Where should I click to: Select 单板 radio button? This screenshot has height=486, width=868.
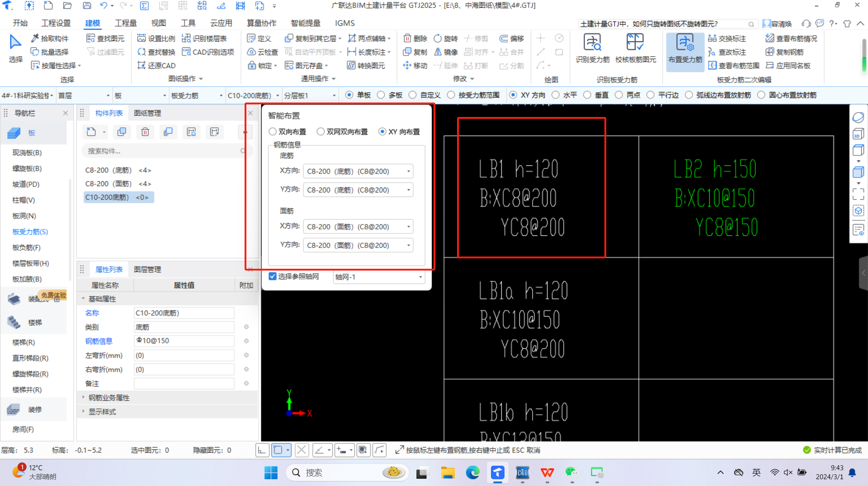[349, 95]
